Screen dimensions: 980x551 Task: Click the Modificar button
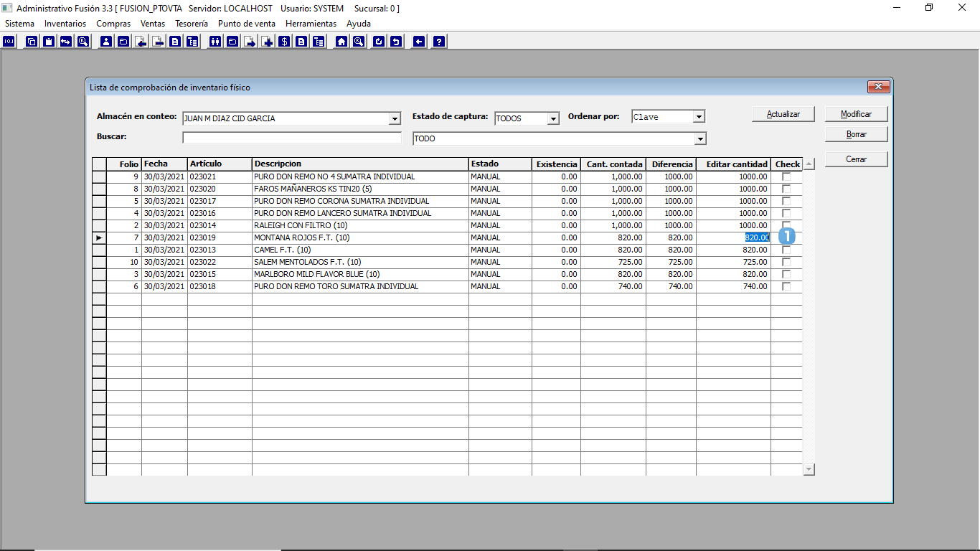[857, 114]
